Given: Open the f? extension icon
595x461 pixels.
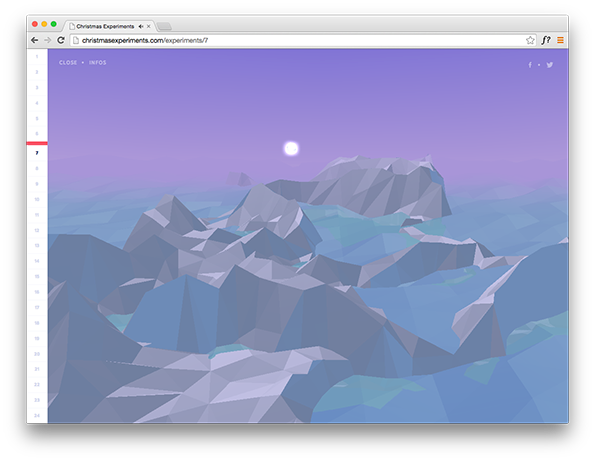Looking at the screenshot, I should coord(546,40).
